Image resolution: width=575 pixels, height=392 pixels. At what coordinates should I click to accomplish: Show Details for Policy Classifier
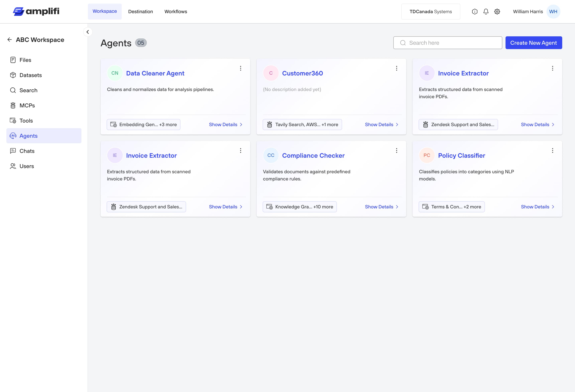tap(538, 207)
